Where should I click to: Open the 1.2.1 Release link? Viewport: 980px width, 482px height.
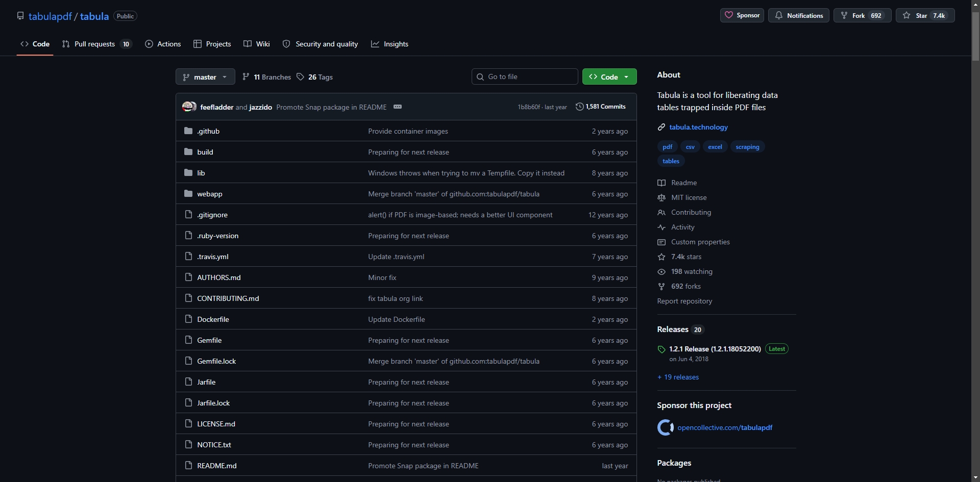coord(715,349)
